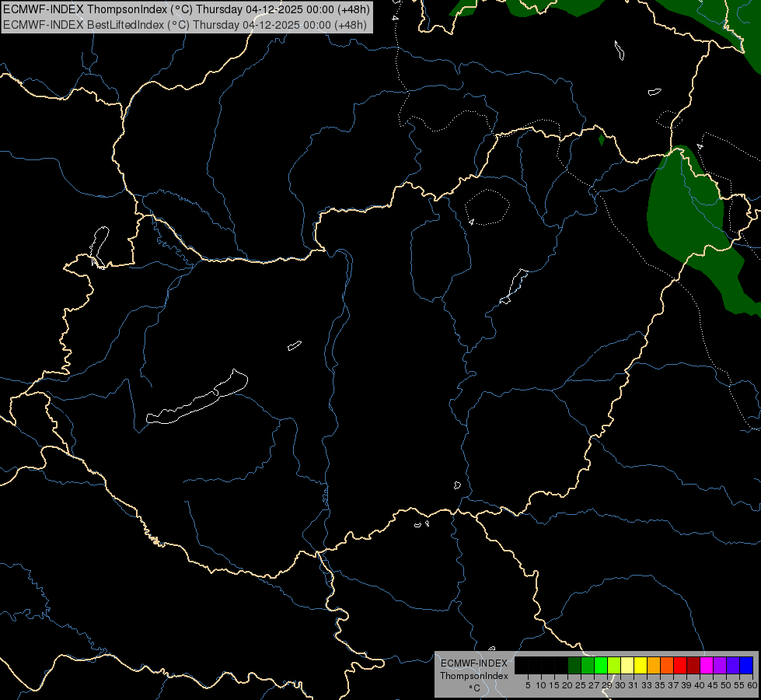Click the legend tick value 50
The image size is (761, 700).
[726, 685]
